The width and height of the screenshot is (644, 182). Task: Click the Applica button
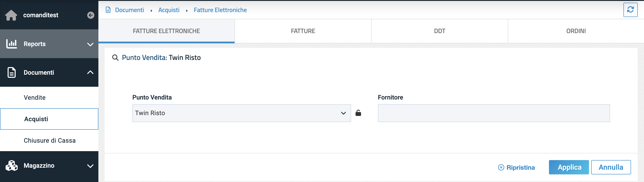click(569, 167)
